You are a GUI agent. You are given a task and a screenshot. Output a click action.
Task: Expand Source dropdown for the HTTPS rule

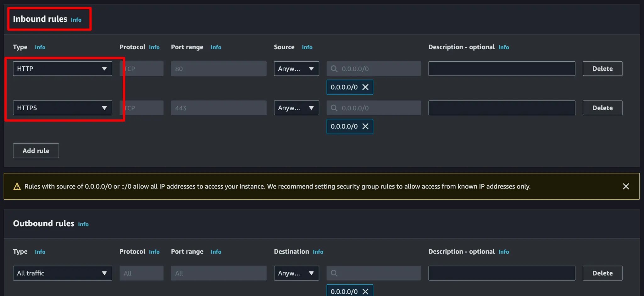pos(296,108)
